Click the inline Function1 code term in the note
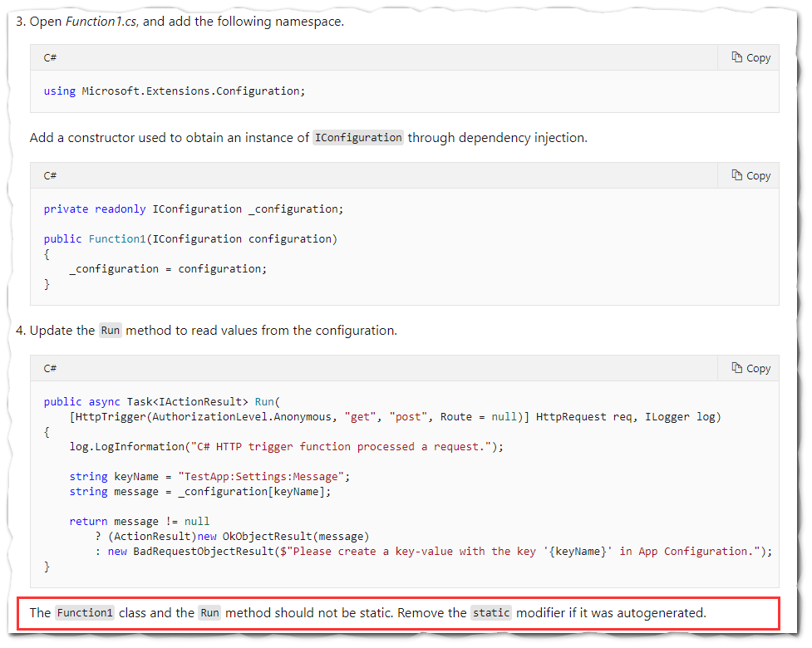The height and width of the screenshot is (648, 812). pyautogui.click(x=85, y=613)
